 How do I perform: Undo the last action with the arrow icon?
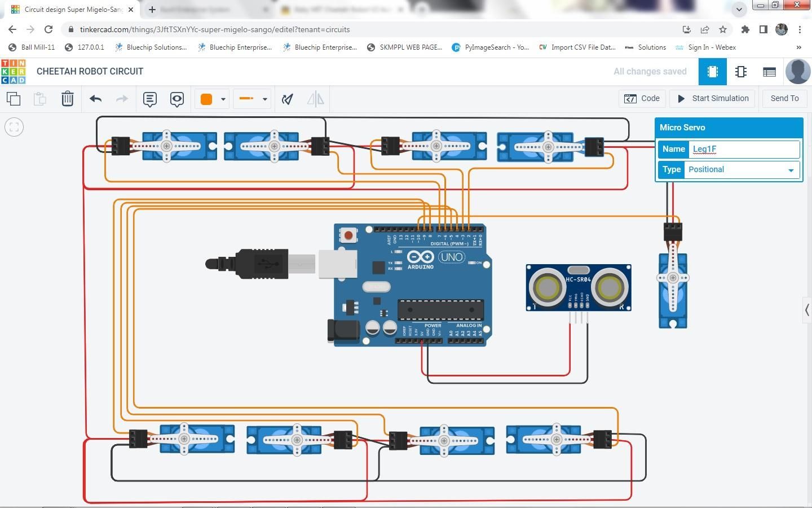95,99
